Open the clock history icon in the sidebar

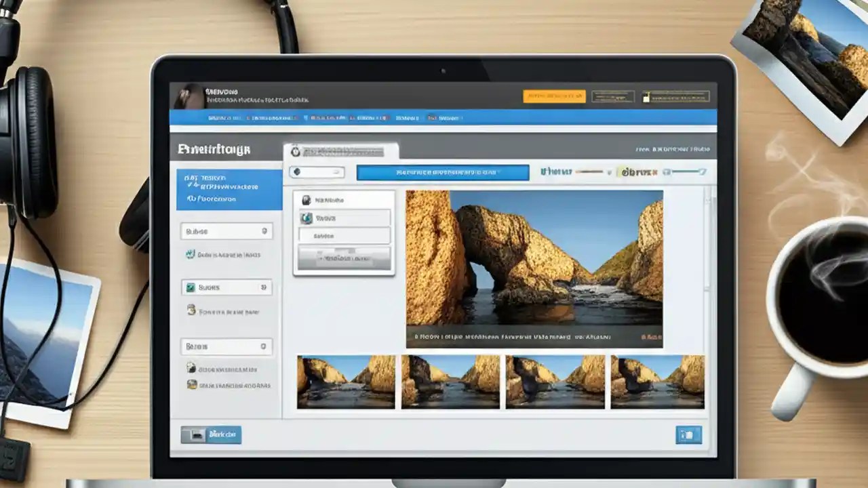point(192,311)
